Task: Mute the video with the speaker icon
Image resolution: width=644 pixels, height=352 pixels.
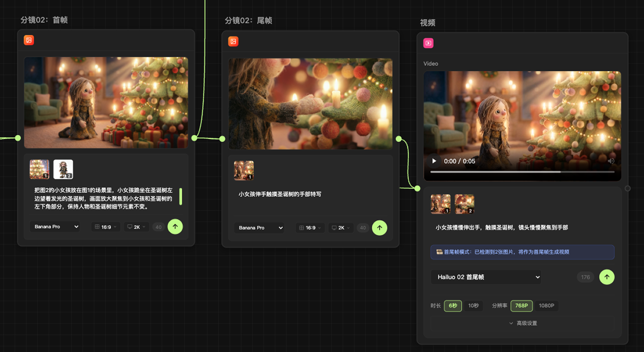Action: 611,161
